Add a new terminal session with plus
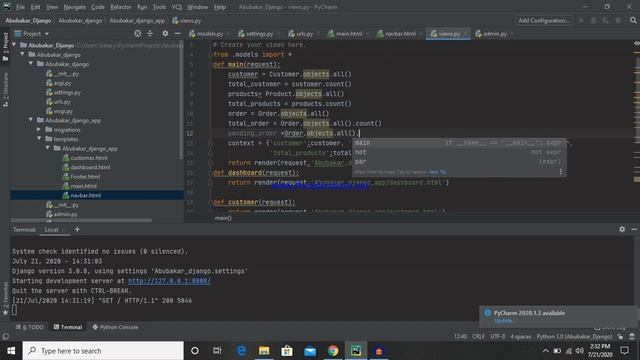 point(77,229)
